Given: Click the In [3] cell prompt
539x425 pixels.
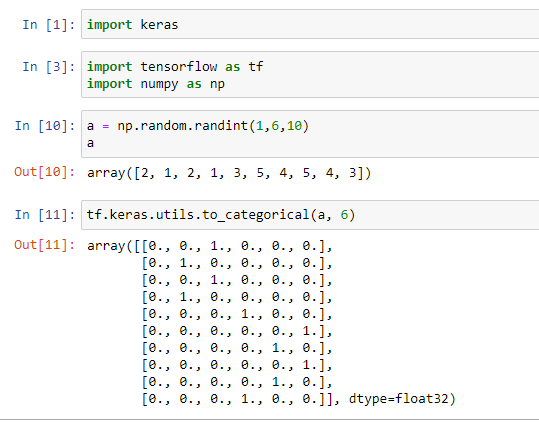Looking at the screenshot, I should [x=48, y=67].
